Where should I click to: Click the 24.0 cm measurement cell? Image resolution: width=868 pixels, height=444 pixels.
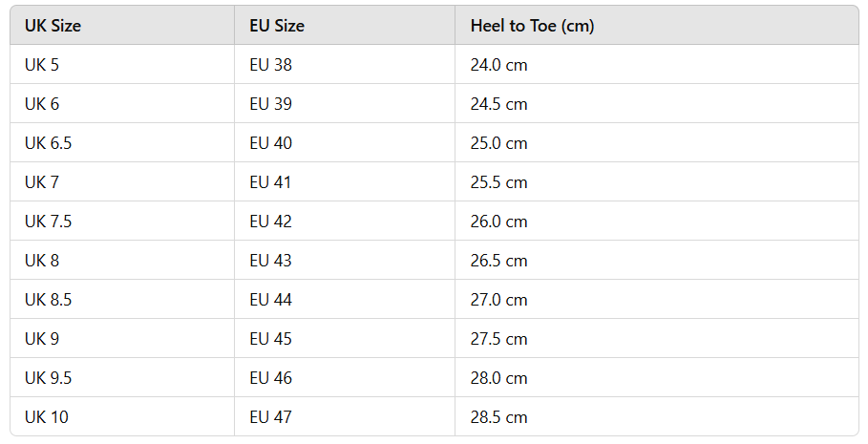coord(498,65)
